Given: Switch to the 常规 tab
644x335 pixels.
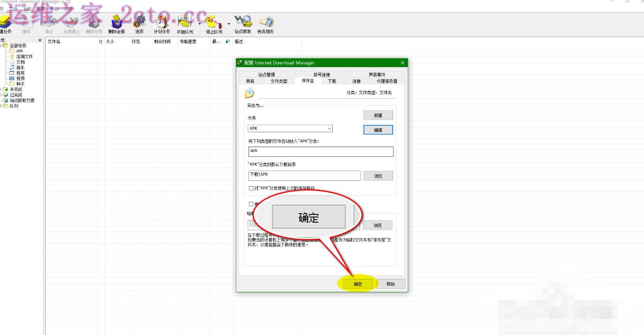Looking at the screenshot, I should coord(250,81).
